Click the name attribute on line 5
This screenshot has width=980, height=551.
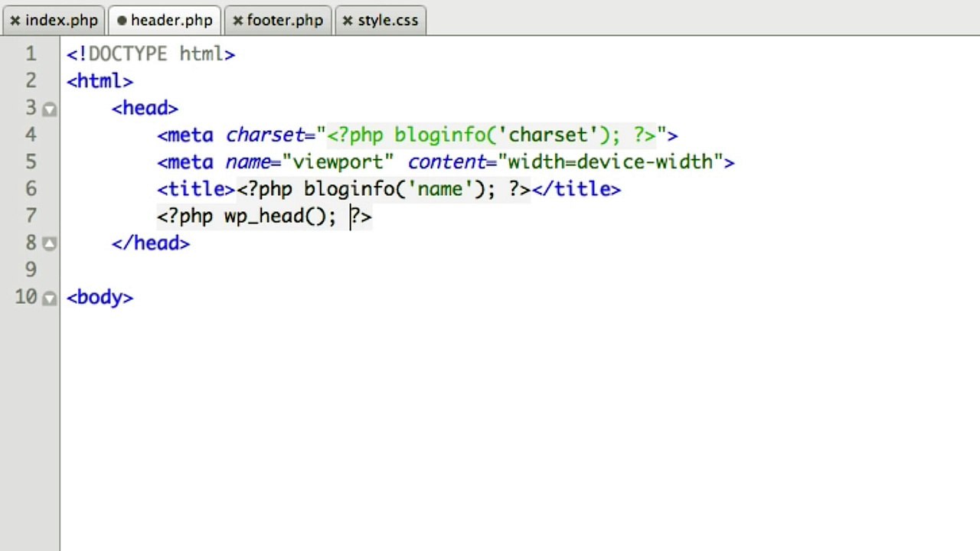pos(247,162)
